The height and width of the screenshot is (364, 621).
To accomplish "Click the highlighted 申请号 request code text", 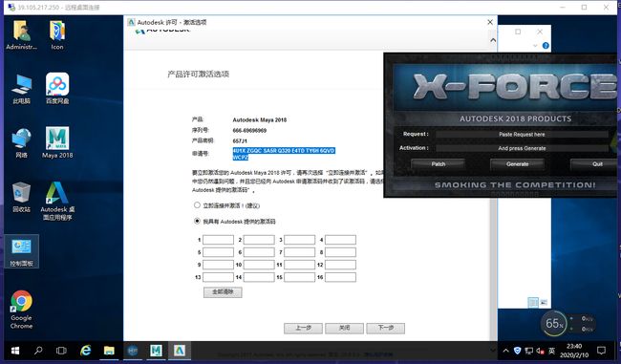I will 284,154.
